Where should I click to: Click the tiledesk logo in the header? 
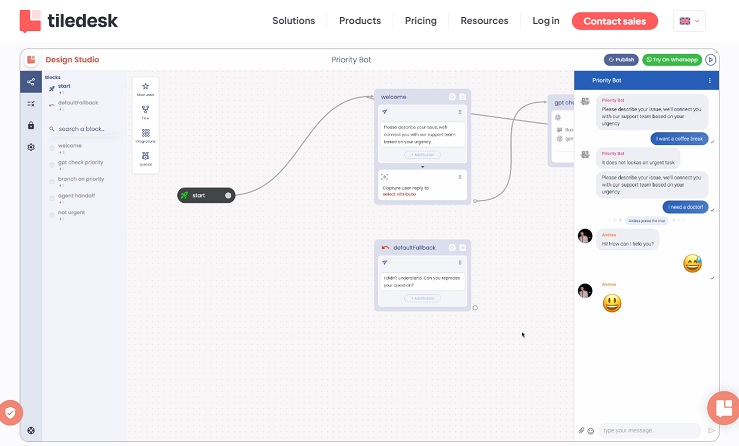point(60,20)
